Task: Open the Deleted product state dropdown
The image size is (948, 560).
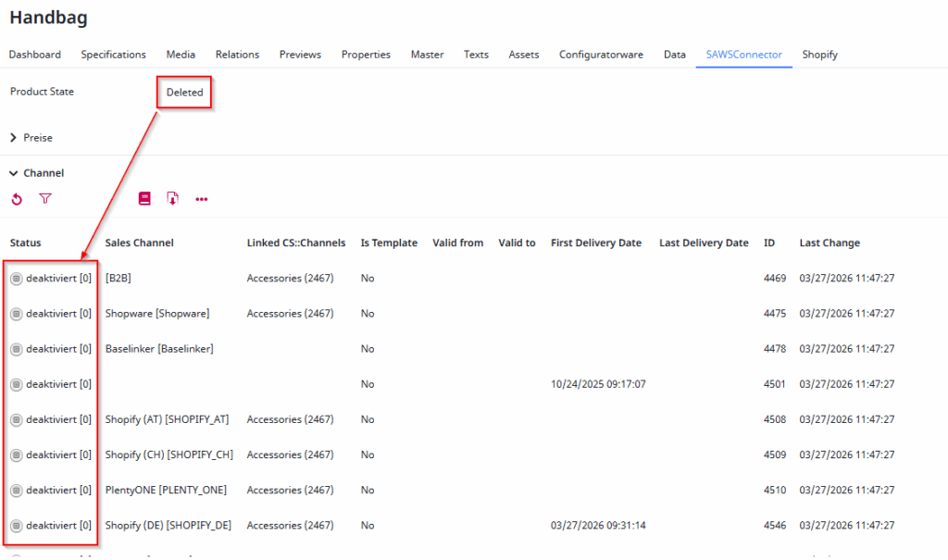Action: tap(183, 93)
